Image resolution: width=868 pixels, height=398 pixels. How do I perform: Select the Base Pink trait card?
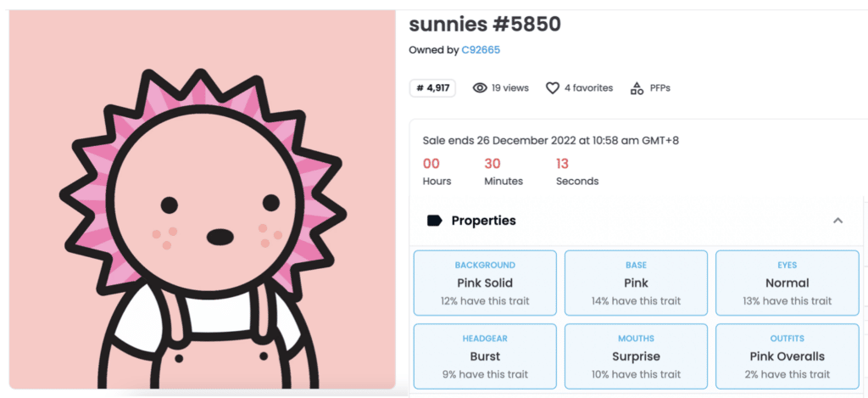[x=636, y=283]
